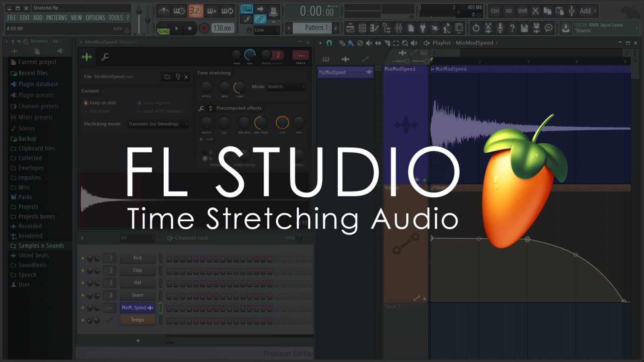644x362 pixels.
Task: Select the Playlist mute tool icon
Action: coord(369,43)
